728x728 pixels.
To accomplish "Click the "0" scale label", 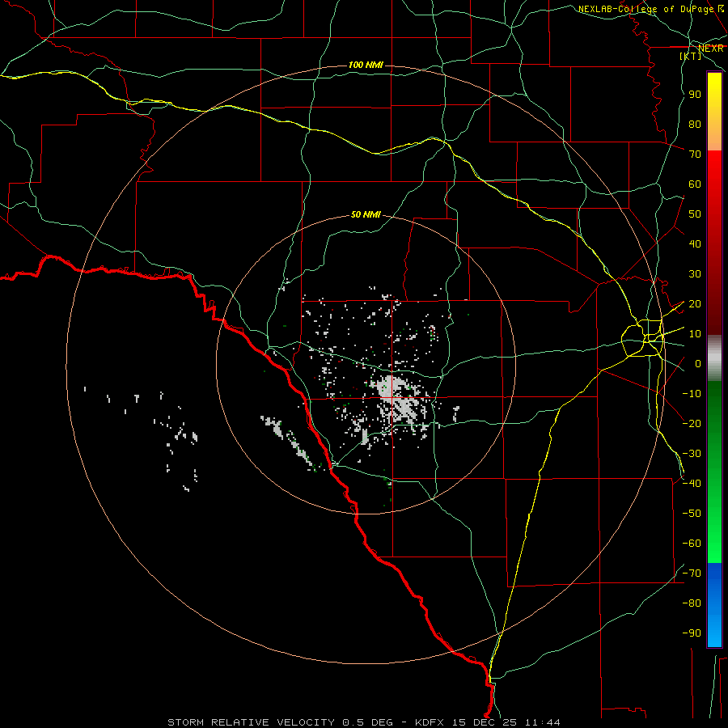I will pos(698,364).
